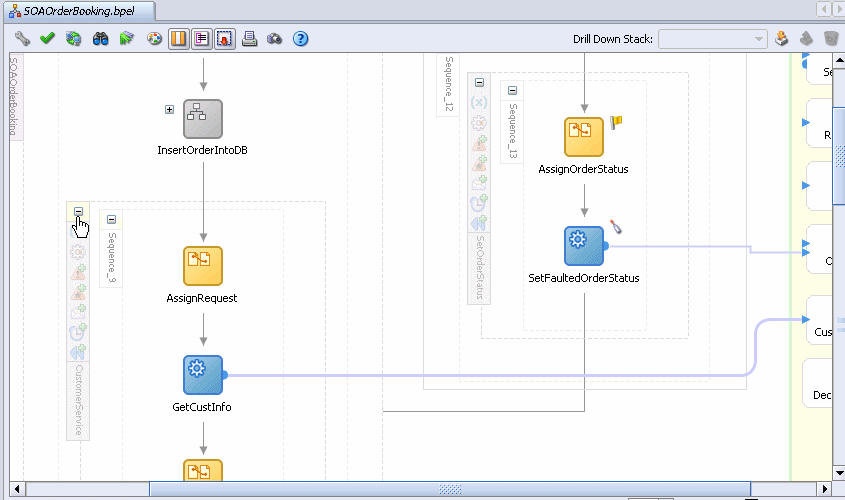Select the SetFaultedOrderStatus invoke activity icon

coord(584,246)
